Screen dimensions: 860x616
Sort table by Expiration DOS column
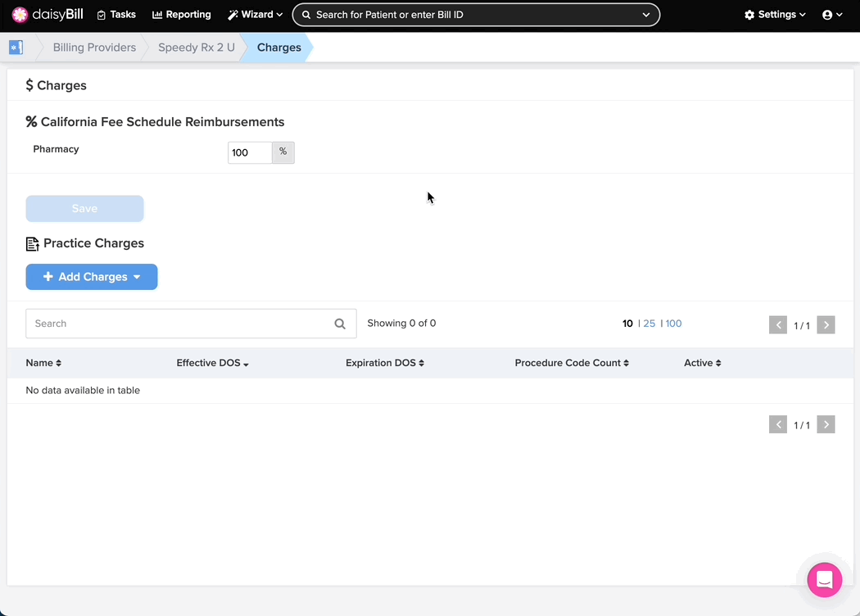tap(384, 363)
